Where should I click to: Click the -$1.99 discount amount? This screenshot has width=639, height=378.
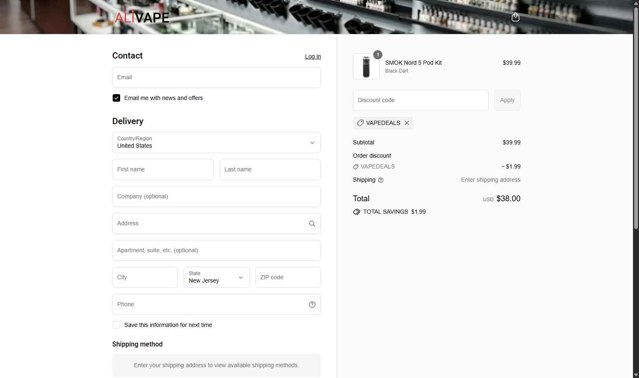pos(511,167)
